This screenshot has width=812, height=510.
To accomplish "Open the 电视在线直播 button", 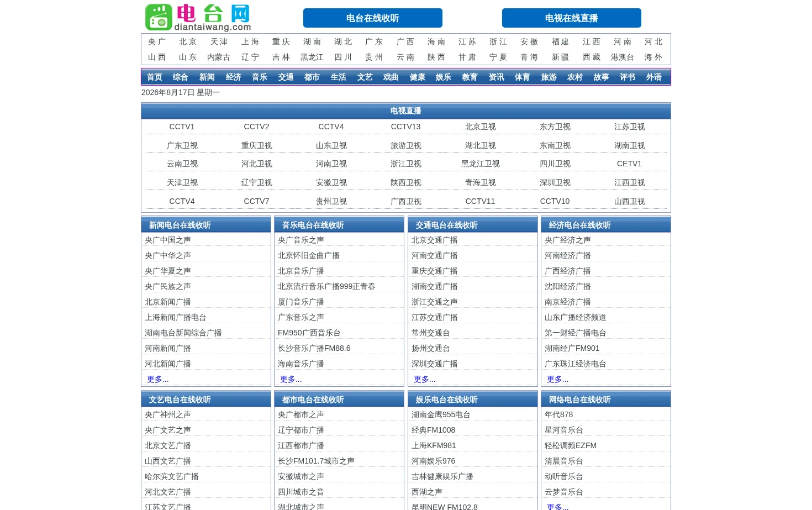I will [572, 18].
